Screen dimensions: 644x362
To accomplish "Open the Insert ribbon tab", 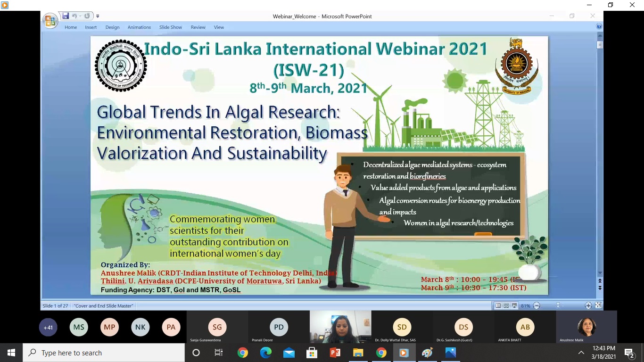I will point(91,27).
